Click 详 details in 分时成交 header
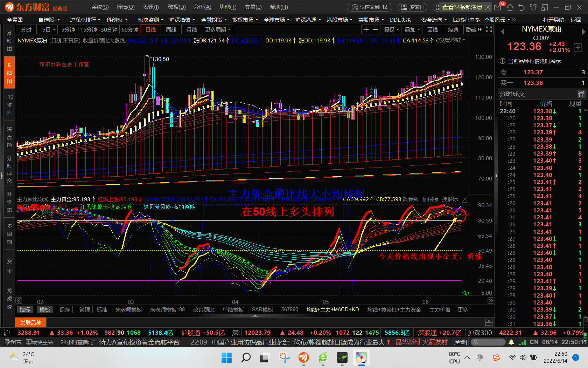This screenshot has width=588, height=368. click(x=581, y=94)
